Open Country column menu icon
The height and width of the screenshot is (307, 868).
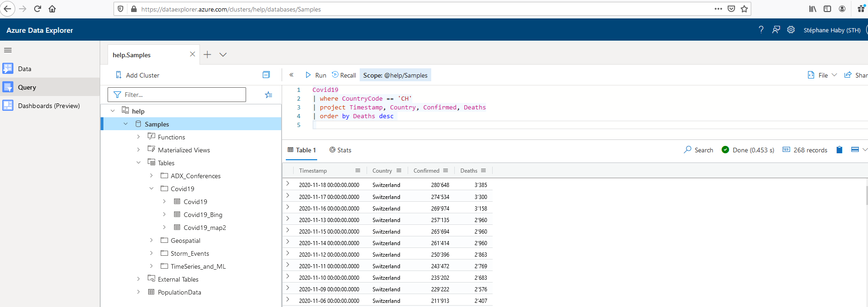click(399, 170)
